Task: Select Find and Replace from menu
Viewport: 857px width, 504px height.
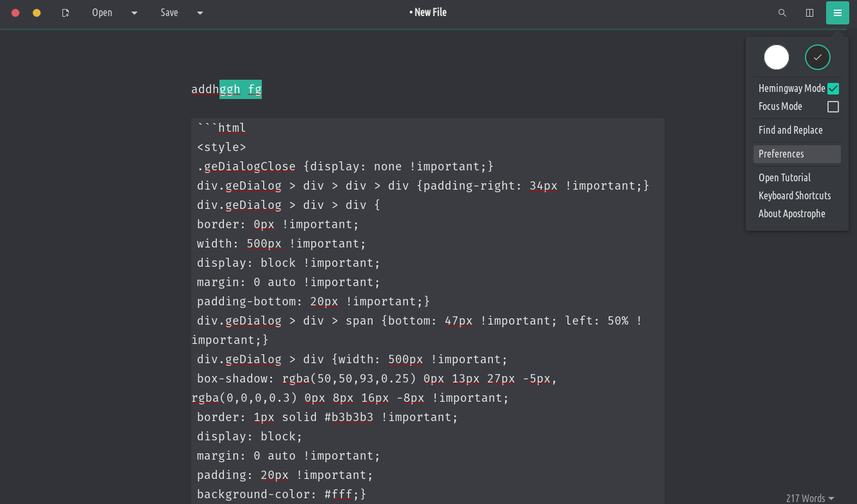Action: click(790, 130)
